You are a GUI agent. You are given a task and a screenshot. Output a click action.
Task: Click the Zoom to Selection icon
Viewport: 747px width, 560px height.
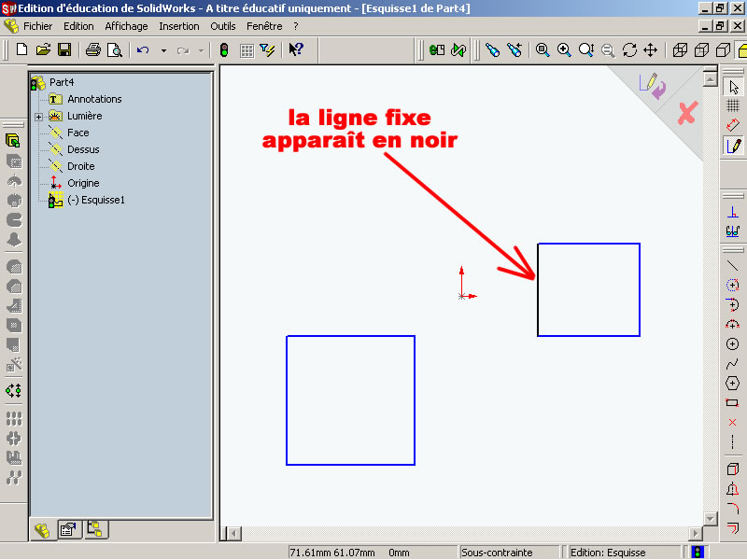608,50
